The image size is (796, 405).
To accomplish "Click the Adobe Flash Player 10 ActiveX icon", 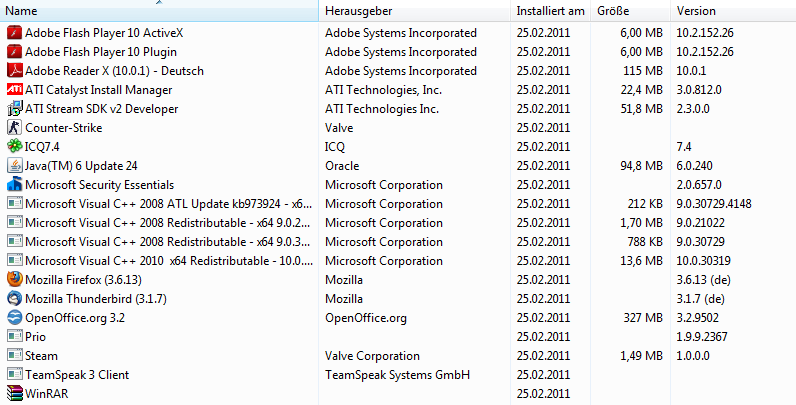I will [15, 33].
